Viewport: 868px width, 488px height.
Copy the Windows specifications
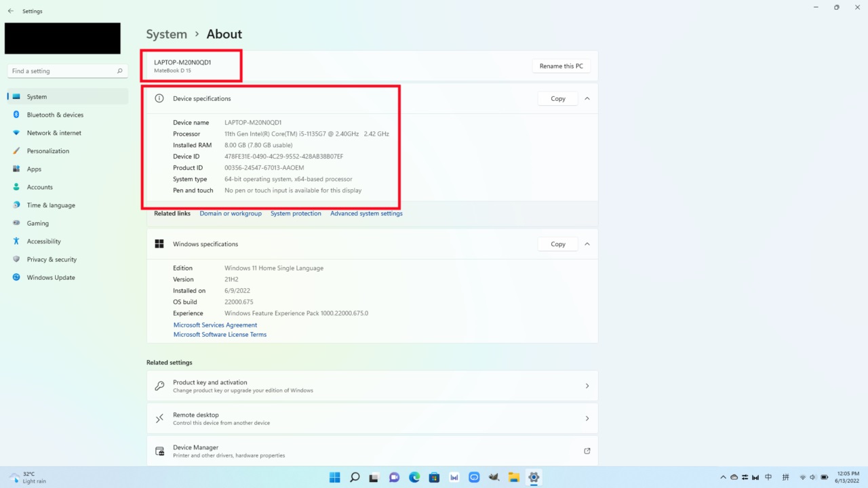pos(557,244)
